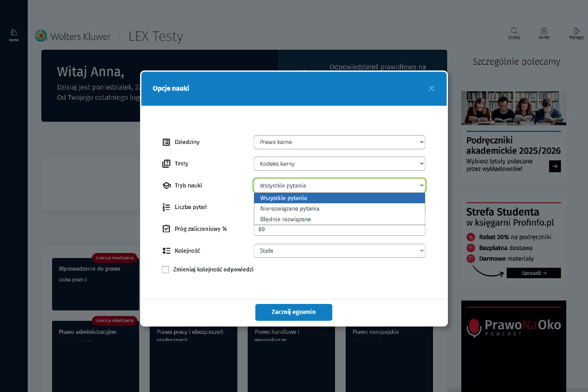Choose Błędnie rozwiązane option
588x392 pixels.
coord(286,219)
